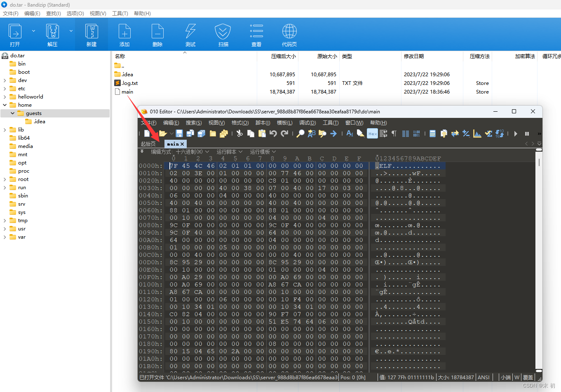The width and height of the screenshot is (561, 392).
Task: Expand the dev folder in the tree
Action: pyautogui.click(x=5, y=80)
